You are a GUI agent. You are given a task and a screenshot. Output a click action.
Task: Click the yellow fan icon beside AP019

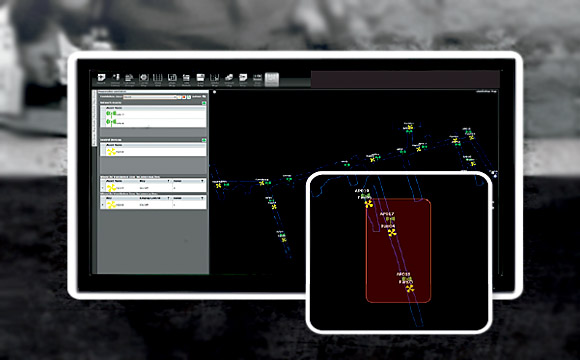coord(368,204)
